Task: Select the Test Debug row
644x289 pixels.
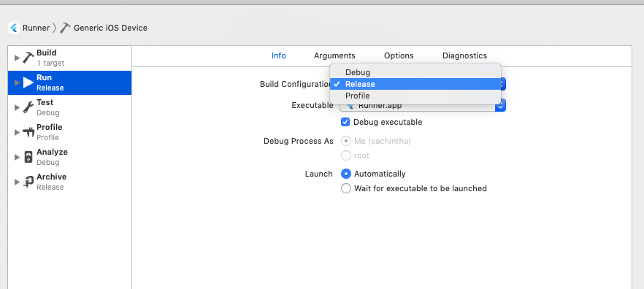Action: [70, 107]
